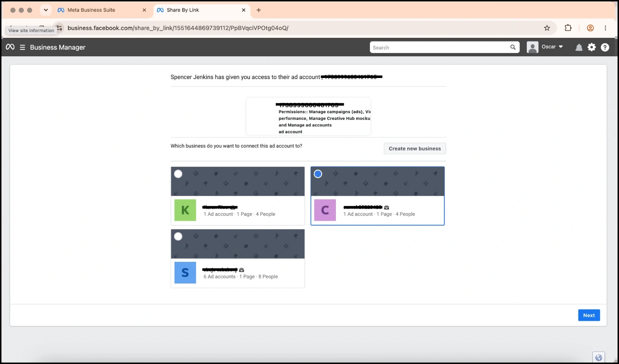Click the Next button
619x364 pixels.
[x=589, y=315]
